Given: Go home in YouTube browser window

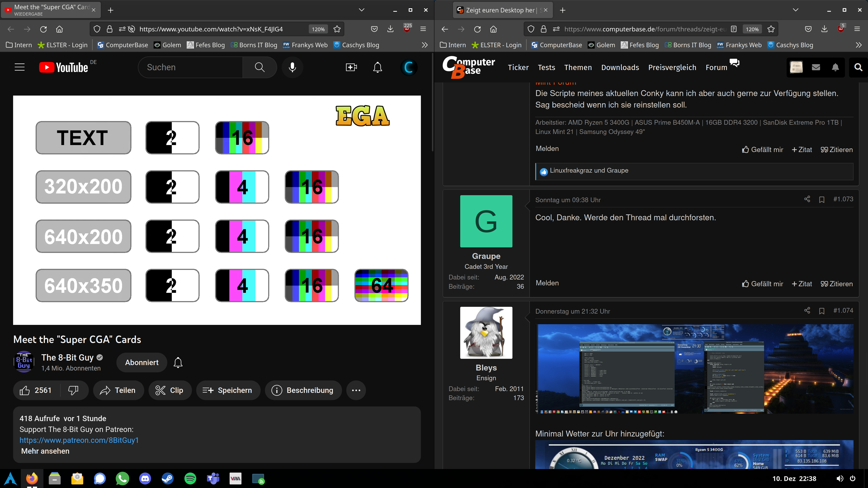Looking at the screenshot, I should coord(59,29).
